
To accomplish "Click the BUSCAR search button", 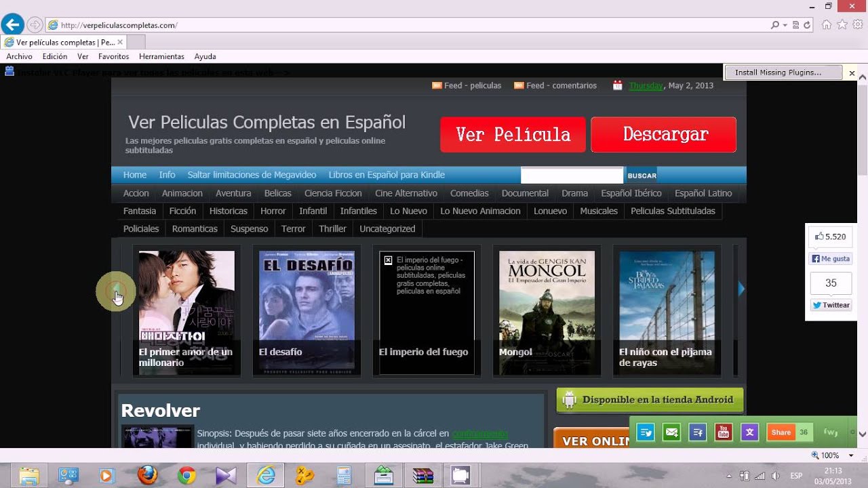I will [642, 176].
